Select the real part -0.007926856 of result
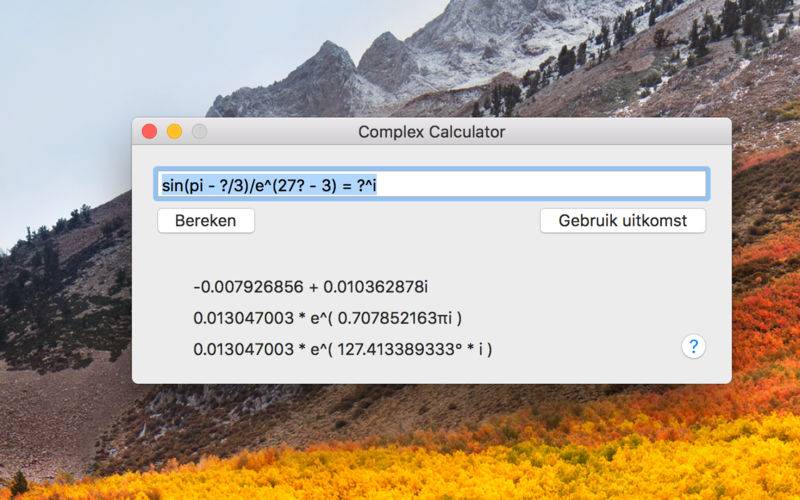Viewport: 800px width, 500px height. point(248,287)
